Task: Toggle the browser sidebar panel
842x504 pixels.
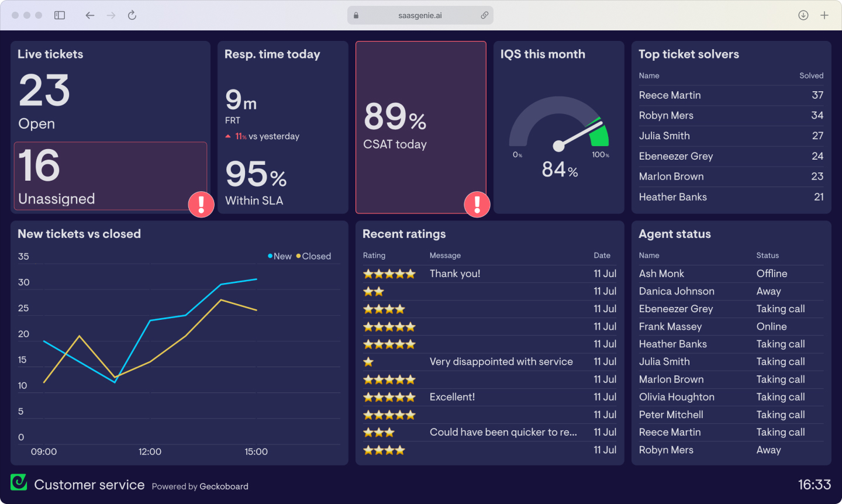Action: tap(60, 15)
